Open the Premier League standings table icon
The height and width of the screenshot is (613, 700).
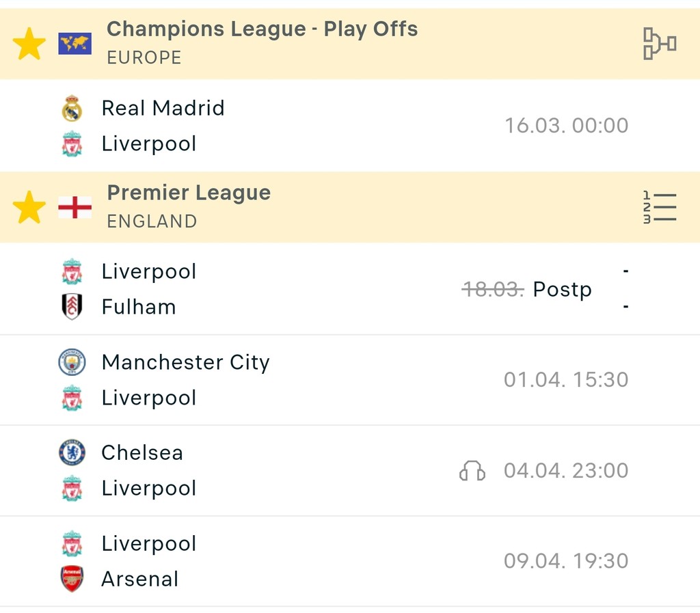pos(659,208)
